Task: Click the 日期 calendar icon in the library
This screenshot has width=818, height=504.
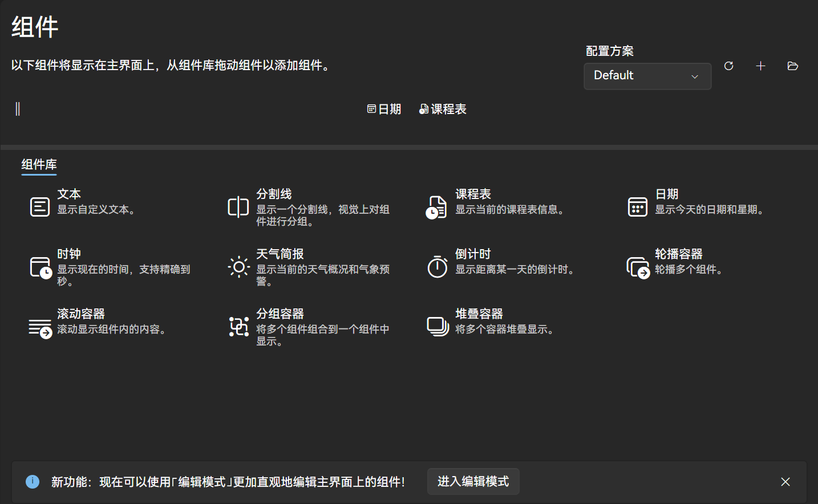Action: [637, 207]
